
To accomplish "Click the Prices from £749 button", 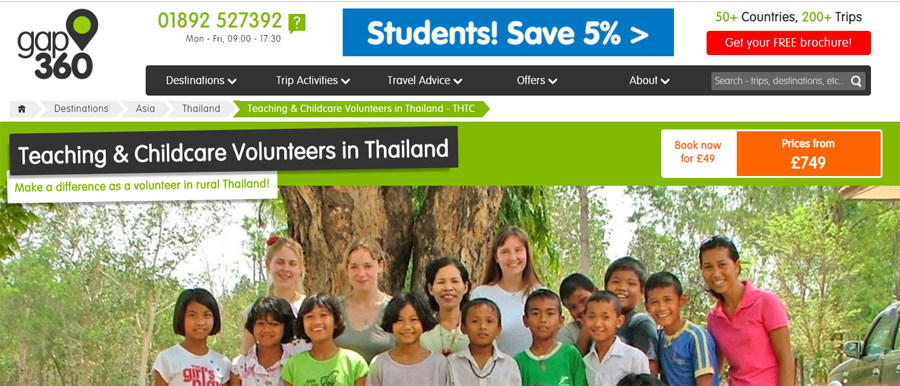I will pos(808,153).
